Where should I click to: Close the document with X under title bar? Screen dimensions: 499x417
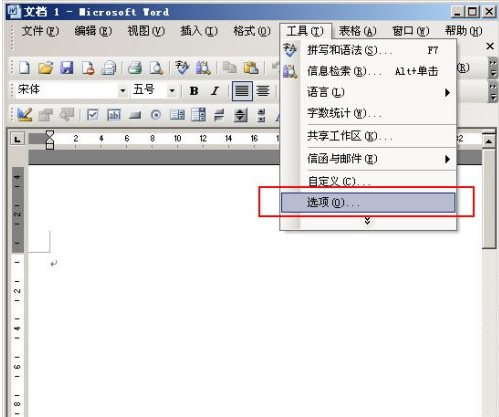490,46
